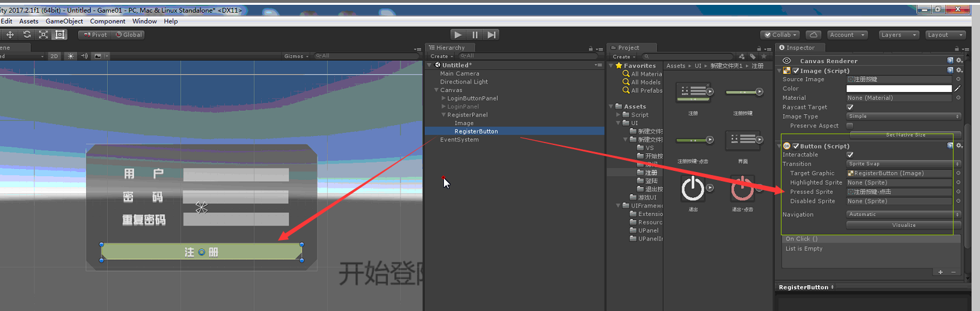The height and width of the screenshot is (311, 980).
Task: Open the Navigation Automatic dropdown
Action: 904,214
